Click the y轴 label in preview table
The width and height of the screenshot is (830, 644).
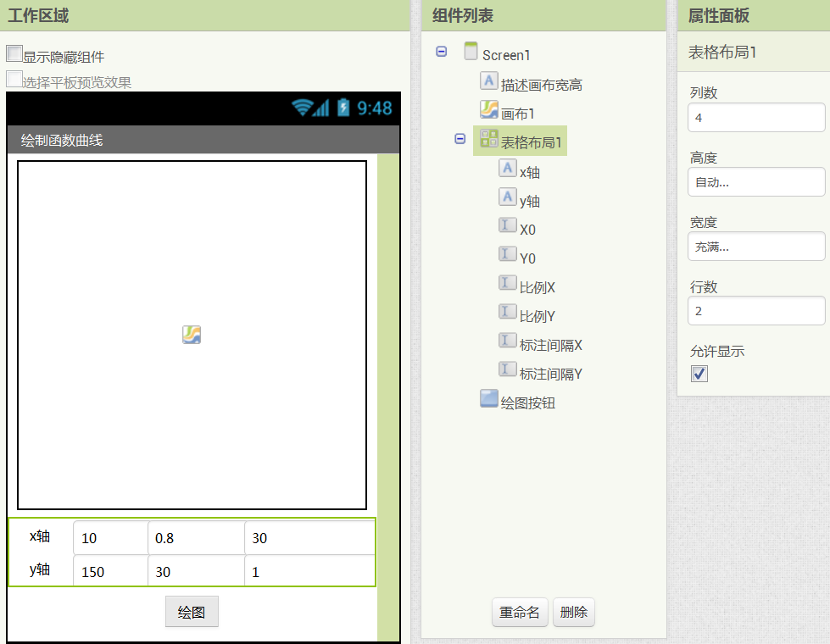pos(40,569)
